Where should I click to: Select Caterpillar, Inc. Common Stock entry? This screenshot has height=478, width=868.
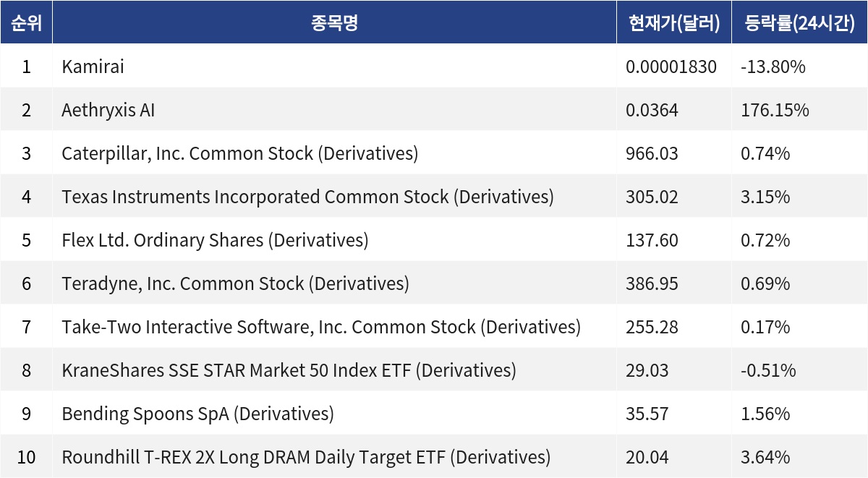(239, 154)
